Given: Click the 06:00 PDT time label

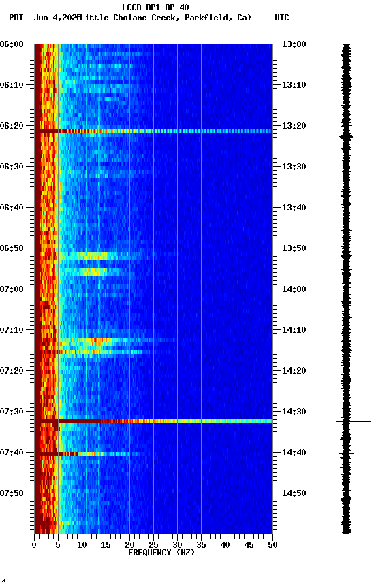Looking at the screenshot, I should coord(12,44).
